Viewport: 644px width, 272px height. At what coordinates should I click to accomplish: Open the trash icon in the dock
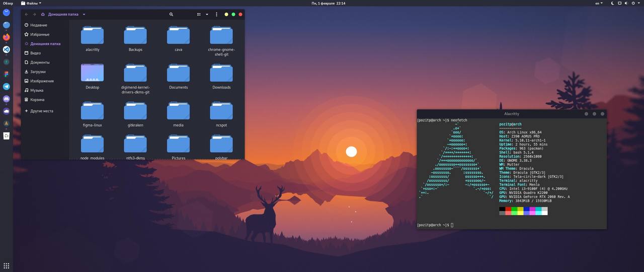7,135
